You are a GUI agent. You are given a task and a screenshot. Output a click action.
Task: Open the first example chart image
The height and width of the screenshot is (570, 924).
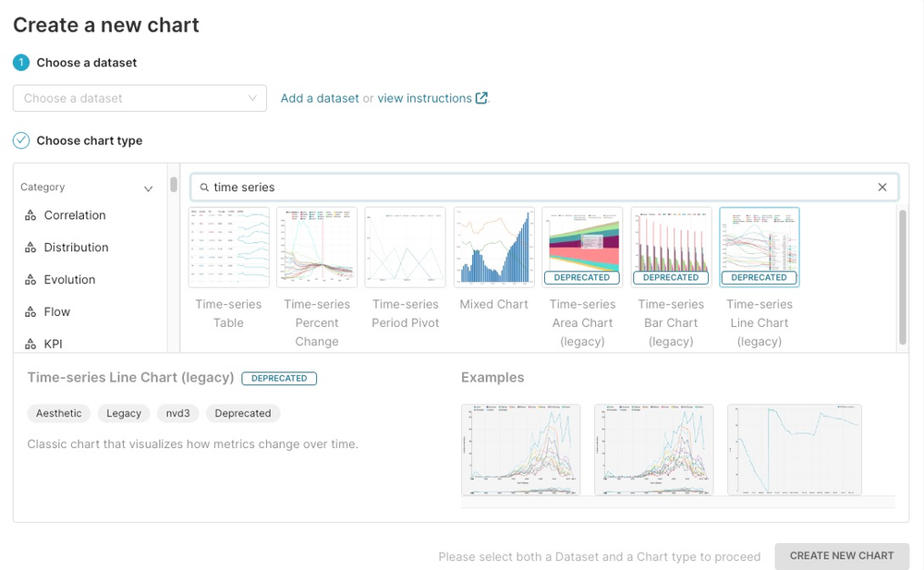(x=520, y=450)
